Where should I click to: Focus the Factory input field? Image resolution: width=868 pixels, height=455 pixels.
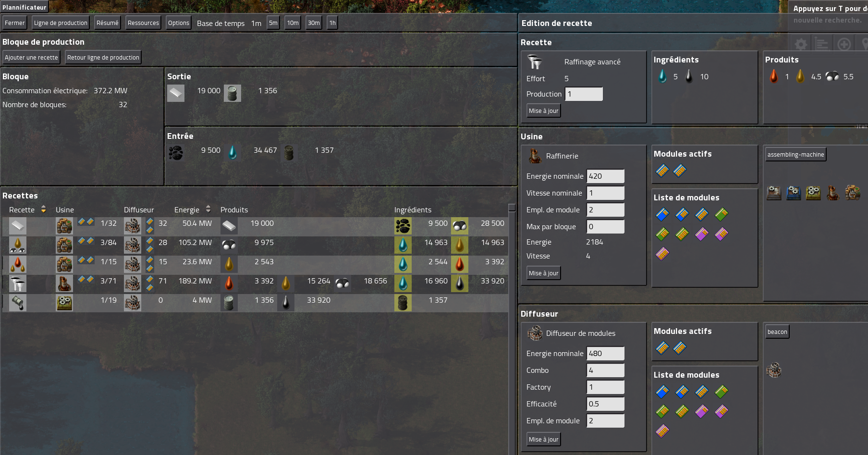606,387
